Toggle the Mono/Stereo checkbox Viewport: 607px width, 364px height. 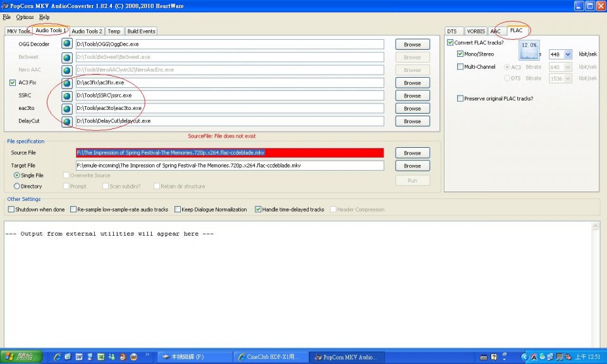[x=460, y=54]
